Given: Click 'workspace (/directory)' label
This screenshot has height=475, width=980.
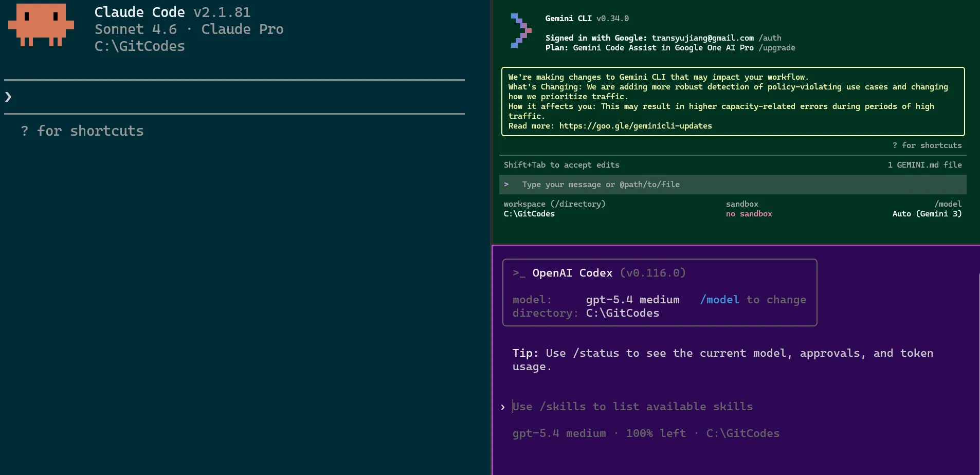Looking at the screenshot, I should tap(555, 204).
